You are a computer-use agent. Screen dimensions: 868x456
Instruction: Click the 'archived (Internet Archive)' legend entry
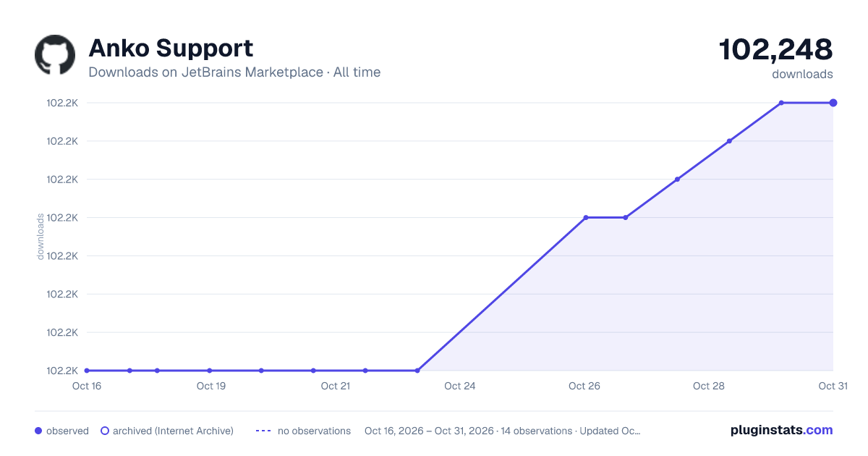(167, 431)
